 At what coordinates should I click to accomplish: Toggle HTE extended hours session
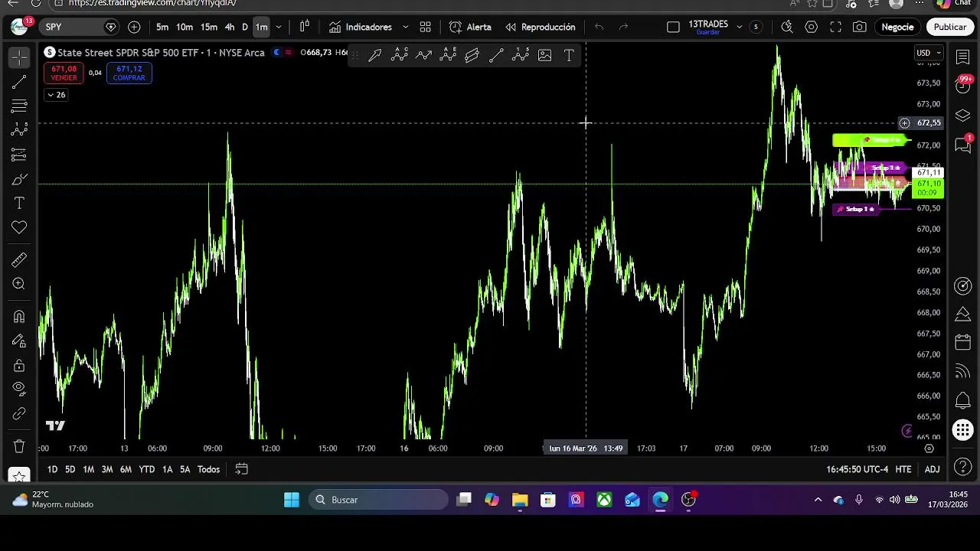tap(903, 469)
